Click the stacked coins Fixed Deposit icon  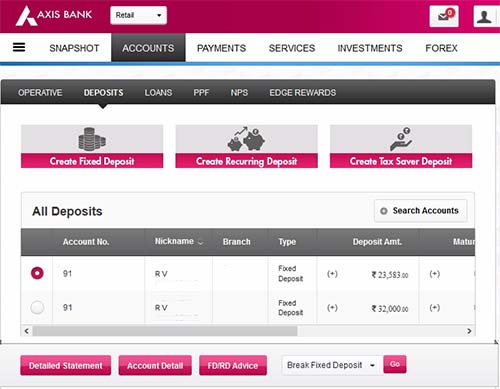point(92,139)
